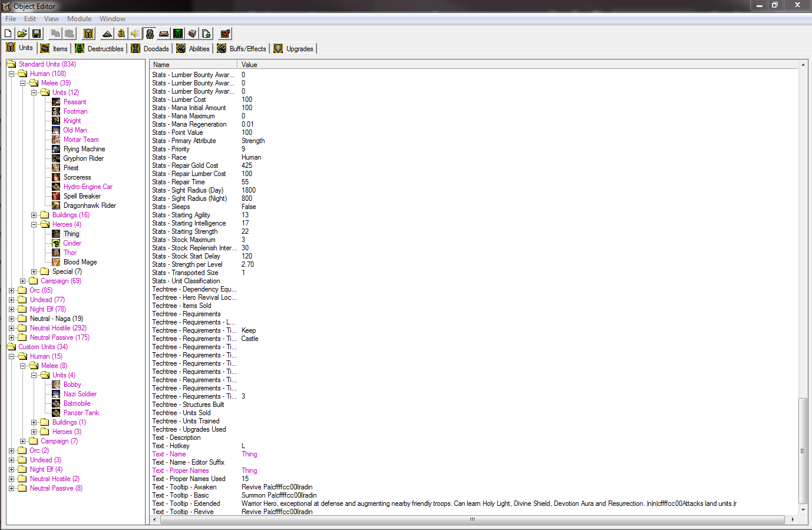Viewport: 812px width, 530px height.
Task: Click the greyed Copy toolbar icon
Action: point(55,34)
